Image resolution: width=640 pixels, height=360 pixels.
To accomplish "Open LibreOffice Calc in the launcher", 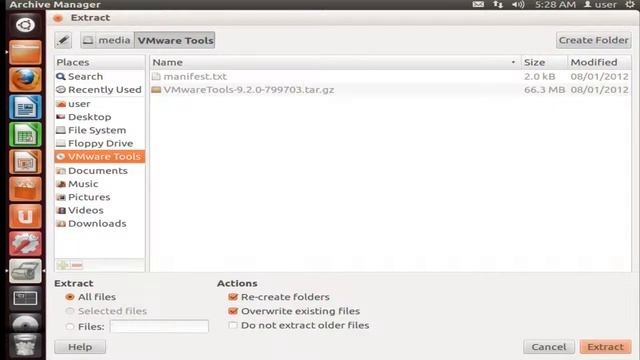I will coord(25,134).
